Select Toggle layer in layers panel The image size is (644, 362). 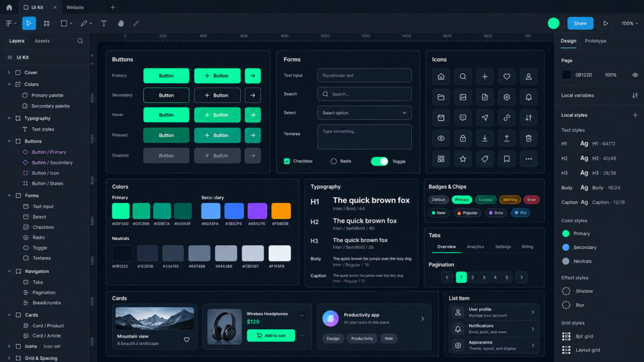(40, 248)
